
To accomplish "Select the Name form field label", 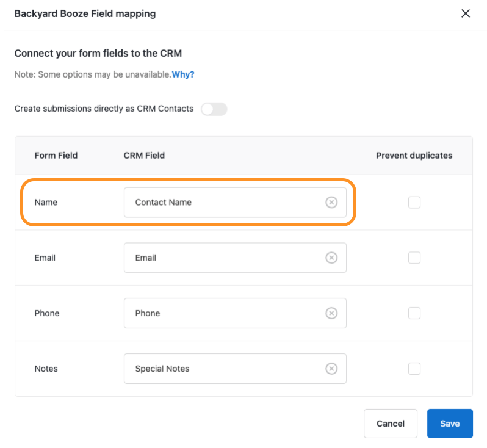I will pyautogui.click(x=46, y=202).
